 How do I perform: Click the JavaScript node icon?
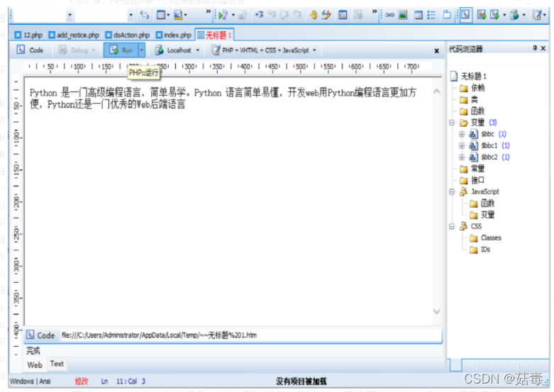point(463,192)
